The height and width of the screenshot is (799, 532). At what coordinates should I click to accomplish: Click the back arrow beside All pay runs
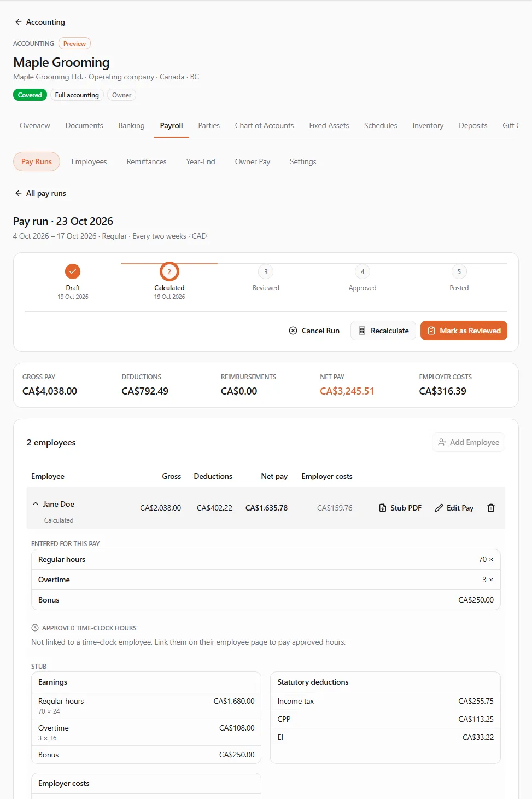coord(19,193)
